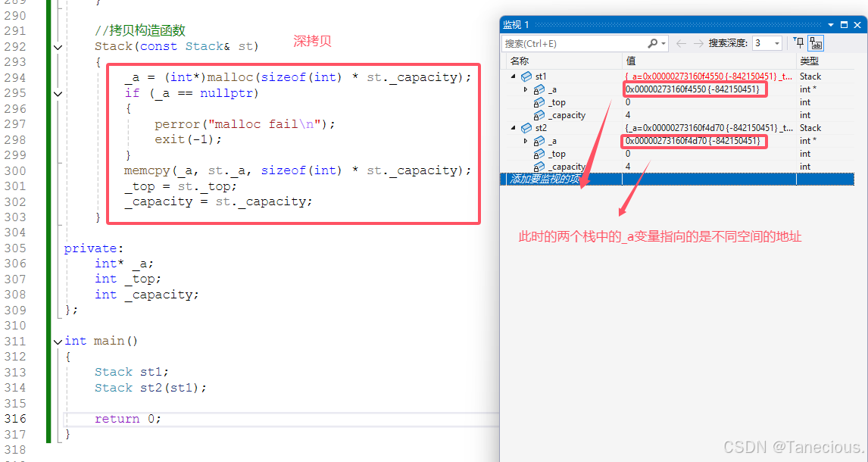Open the 搜索深度 depth dropdown

point(777,43)
